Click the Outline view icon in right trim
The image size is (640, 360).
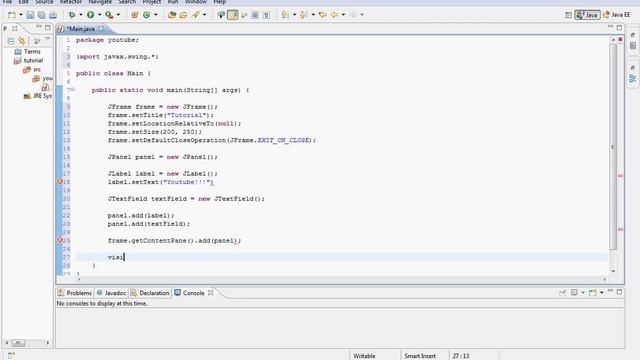633,78
